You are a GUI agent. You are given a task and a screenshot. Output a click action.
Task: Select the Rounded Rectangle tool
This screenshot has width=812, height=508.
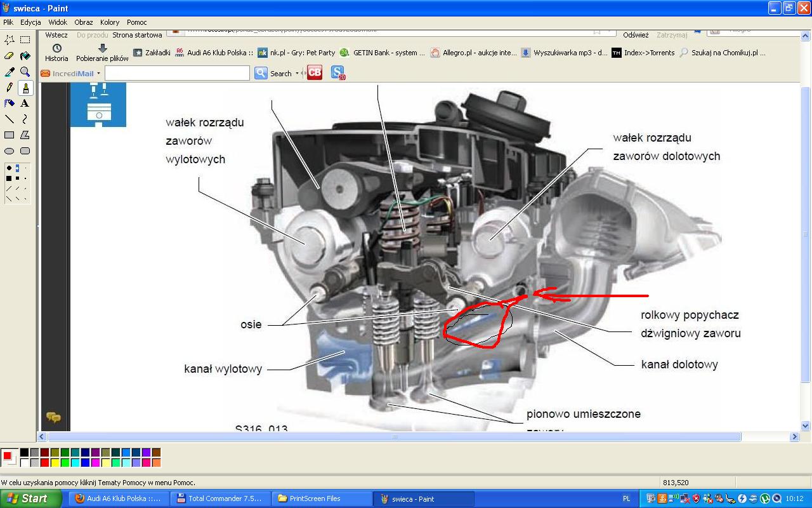click(x=25, y=151)
